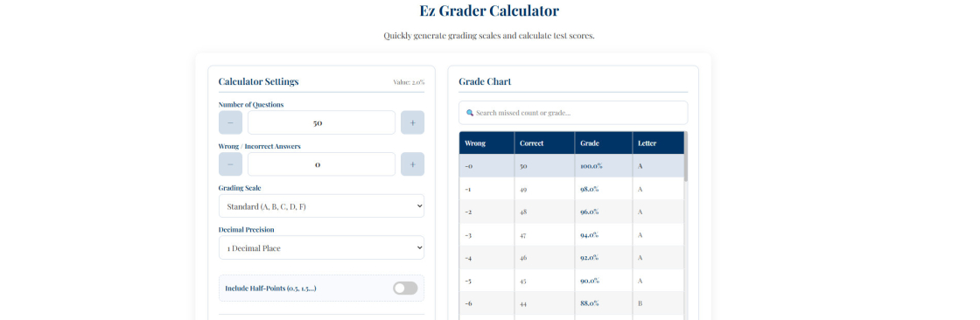
Task: Click the Ez Grader Calculator title
Action: click(489, 10)
